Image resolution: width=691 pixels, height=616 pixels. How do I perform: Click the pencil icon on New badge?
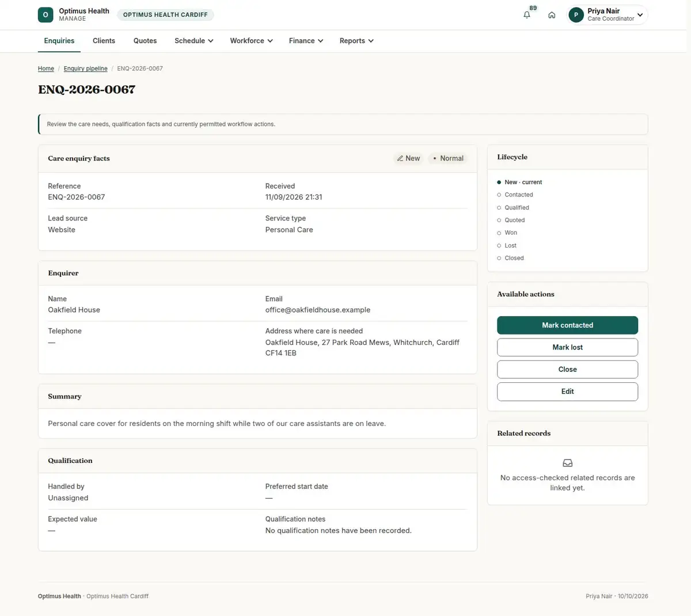pyautogui.click(x=400, y=158)
